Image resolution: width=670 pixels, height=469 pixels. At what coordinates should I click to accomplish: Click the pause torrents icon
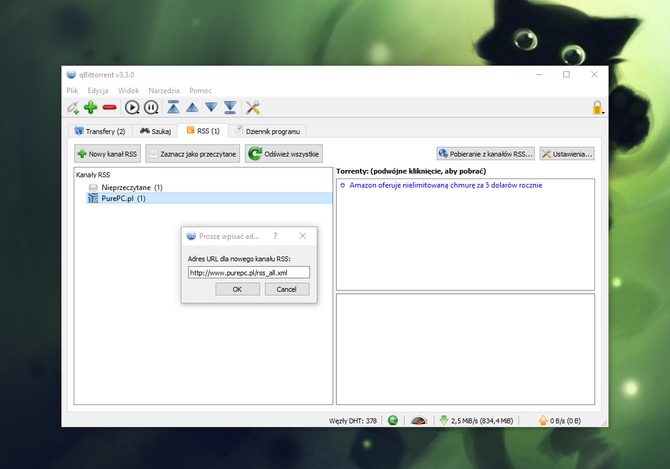click(x=151, y=107)
